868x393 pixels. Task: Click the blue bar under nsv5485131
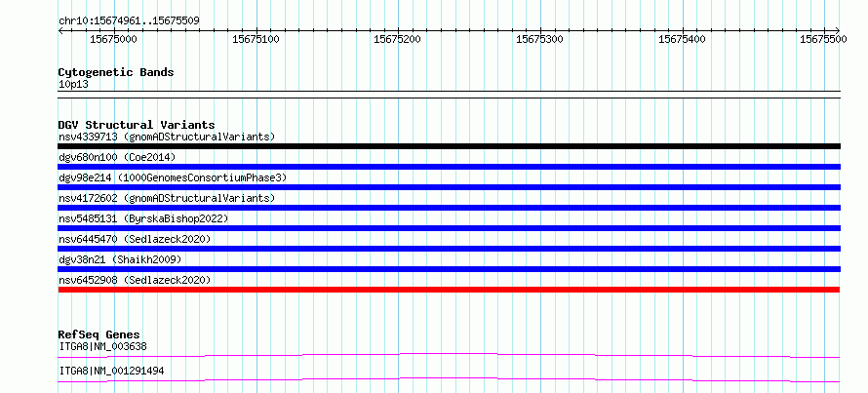[449, 228]
